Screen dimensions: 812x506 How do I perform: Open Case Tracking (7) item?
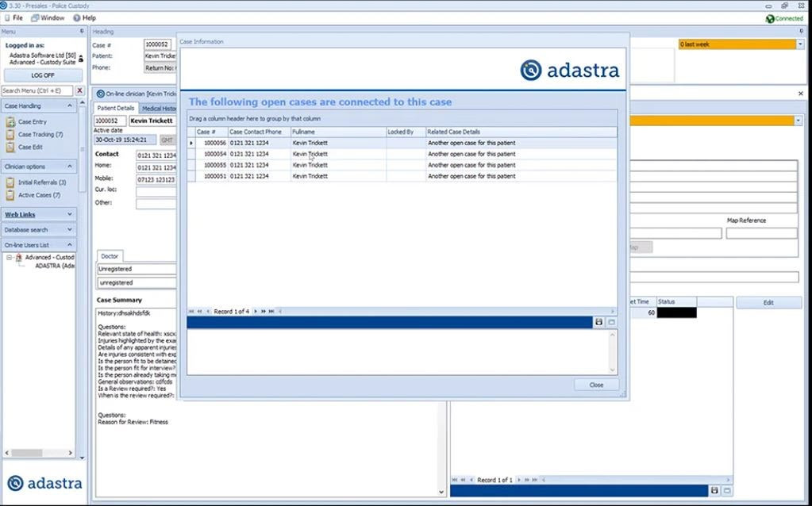tap(40, 135)
